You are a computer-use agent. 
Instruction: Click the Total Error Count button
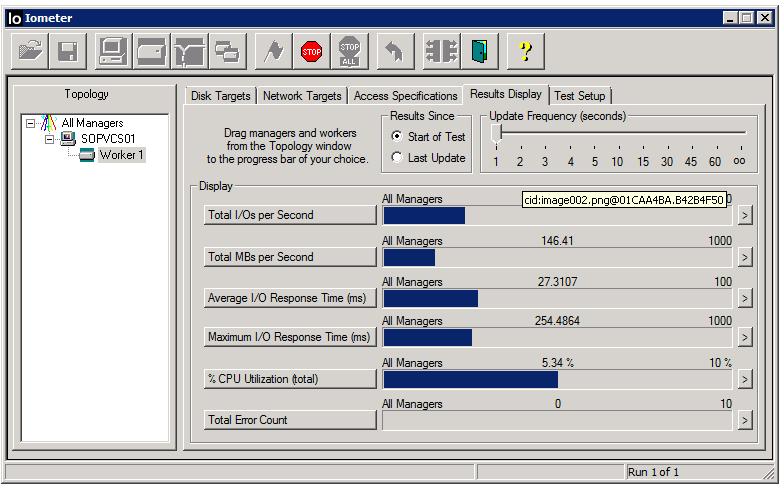coord(290,420)
